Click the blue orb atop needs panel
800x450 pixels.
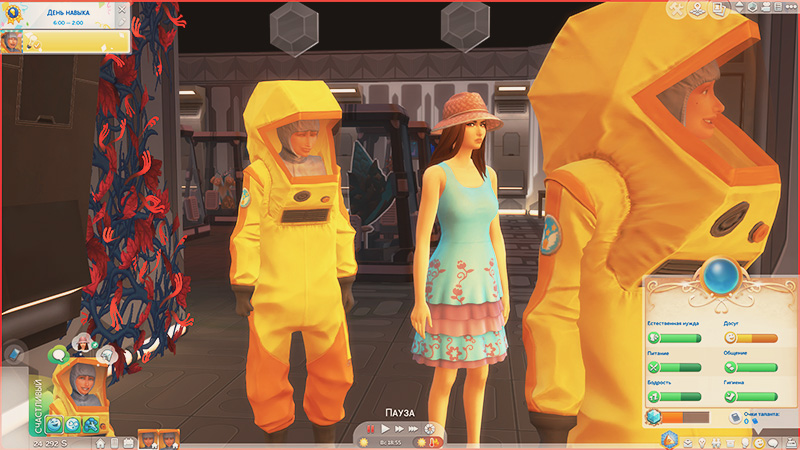coord(720,277)
